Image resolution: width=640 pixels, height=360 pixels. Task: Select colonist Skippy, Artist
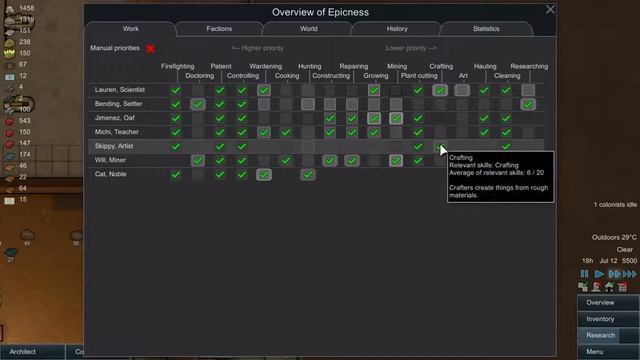point(114,146)
